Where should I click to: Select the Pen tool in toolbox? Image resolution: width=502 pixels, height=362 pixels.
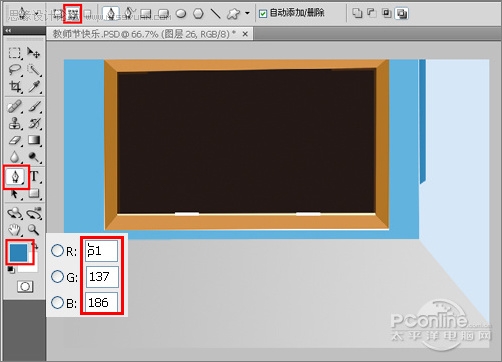pyautogui.click(x=16, y=177)
